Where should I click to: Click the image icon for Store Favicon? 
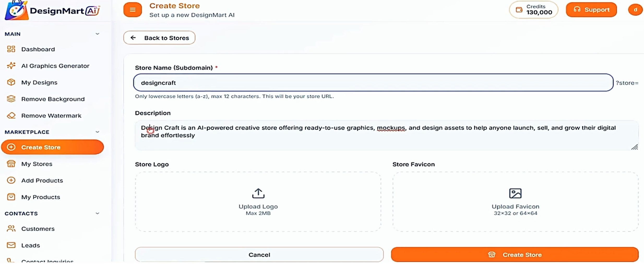coord(515,193)
